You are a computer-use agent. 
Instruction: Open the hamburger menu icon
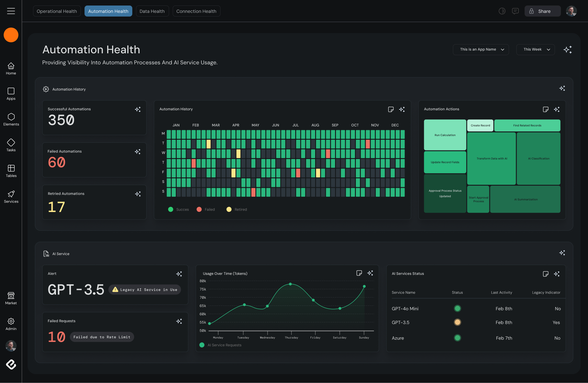(x=11, y=11)
